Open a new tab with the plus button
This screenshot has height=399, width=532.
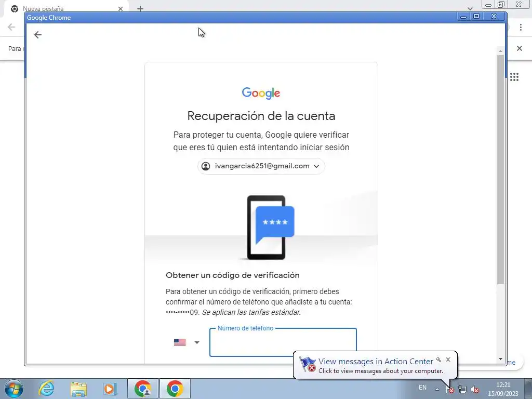140,9
